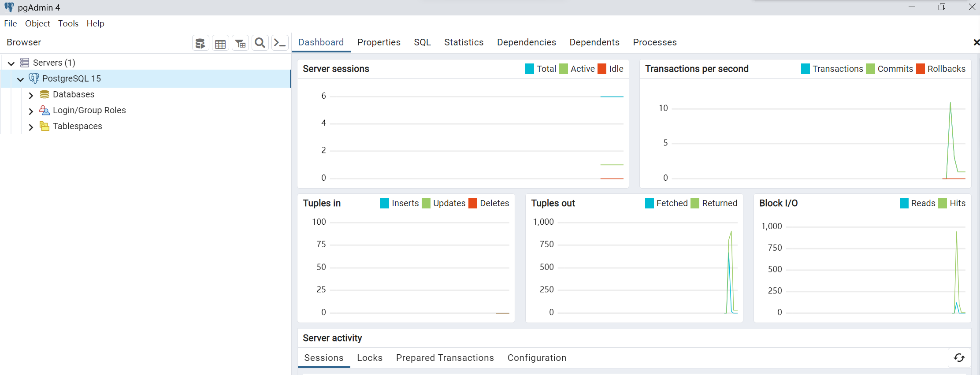This screenshot has height=375, width=980.
Task: Select the PostgreSQL 15 server entry
Action: [x=71, y=78]
